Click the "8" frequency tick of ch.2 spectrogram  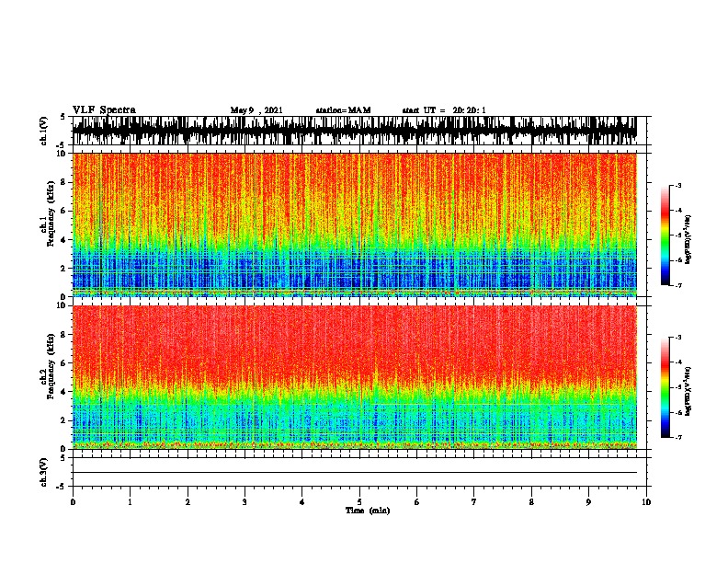(64, 335)
